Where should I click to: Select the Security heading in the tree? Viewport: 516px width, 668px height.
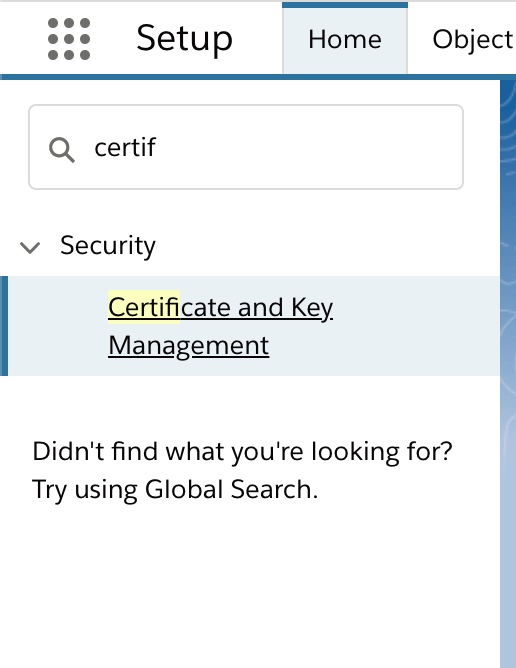click(x=108, y=245)
